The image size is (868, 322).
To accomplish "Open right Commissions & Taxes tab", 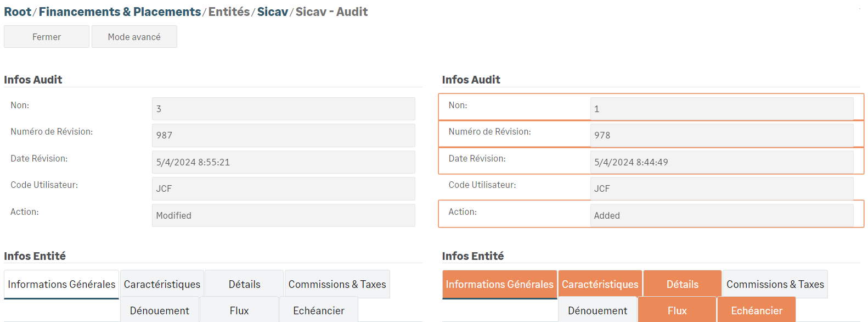I will [x=775, y=284].
